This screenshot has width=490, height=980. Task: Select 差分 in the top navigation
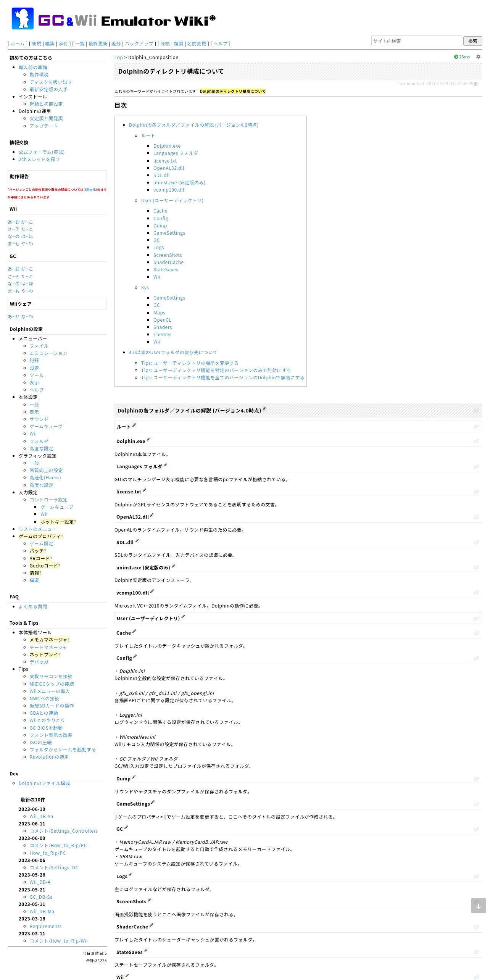(x=116, y=44)
